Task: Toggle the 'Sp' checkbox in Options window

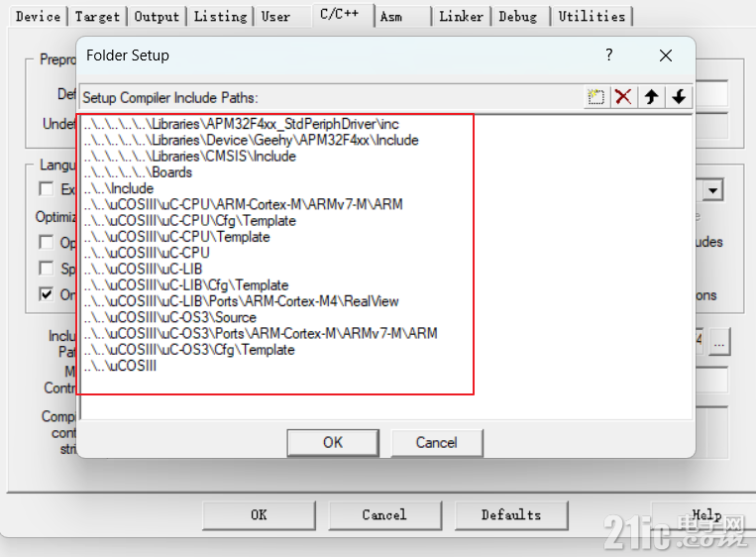Action: coord(46,269)
